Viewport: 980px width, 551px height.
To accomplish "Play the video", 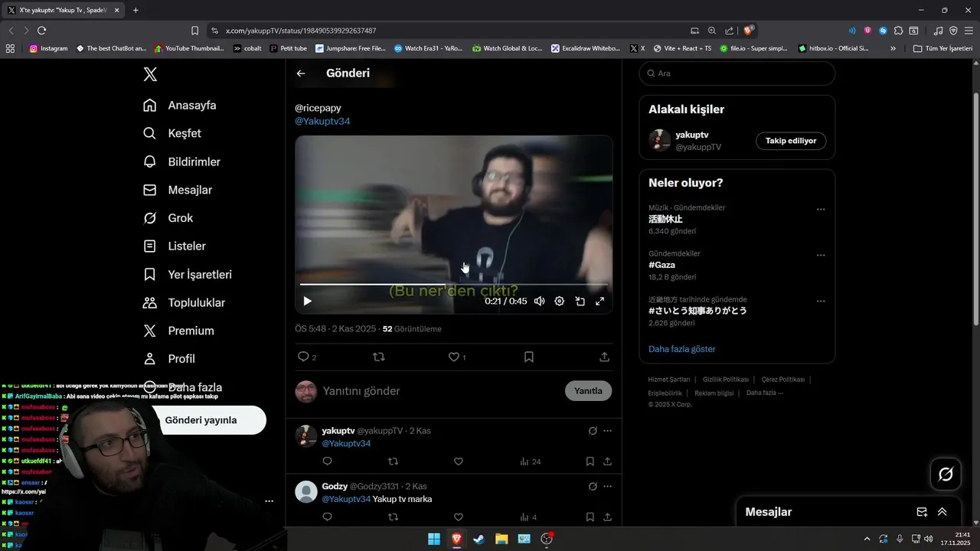I will (x=308, y=301).
